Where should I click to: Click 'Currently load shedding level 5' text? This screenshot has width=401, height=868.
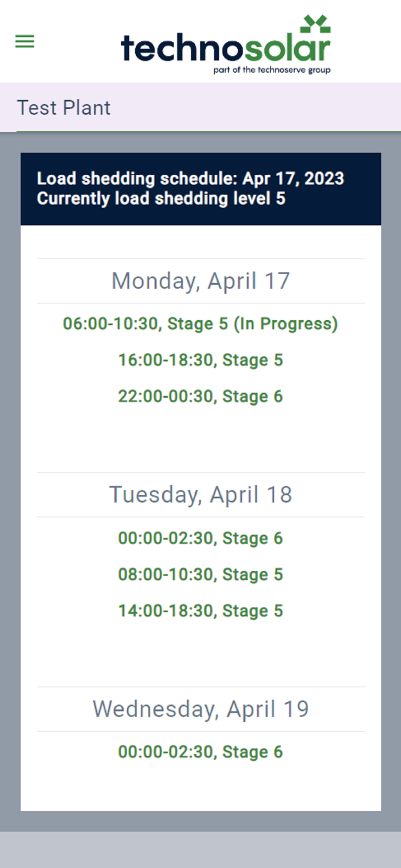(161, 199)
